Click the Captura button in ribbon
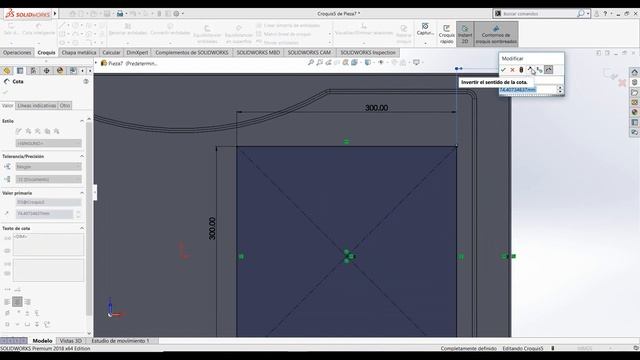640x360 pixels. click(x=425, y=29)
